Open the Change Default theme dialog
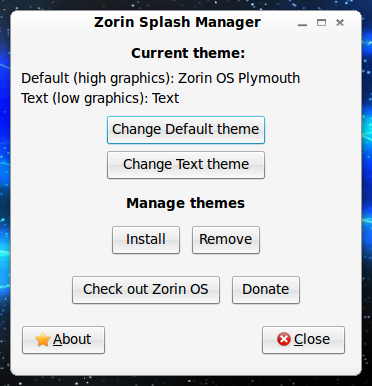Screen dimensions: 372x386 click(186, 130)
